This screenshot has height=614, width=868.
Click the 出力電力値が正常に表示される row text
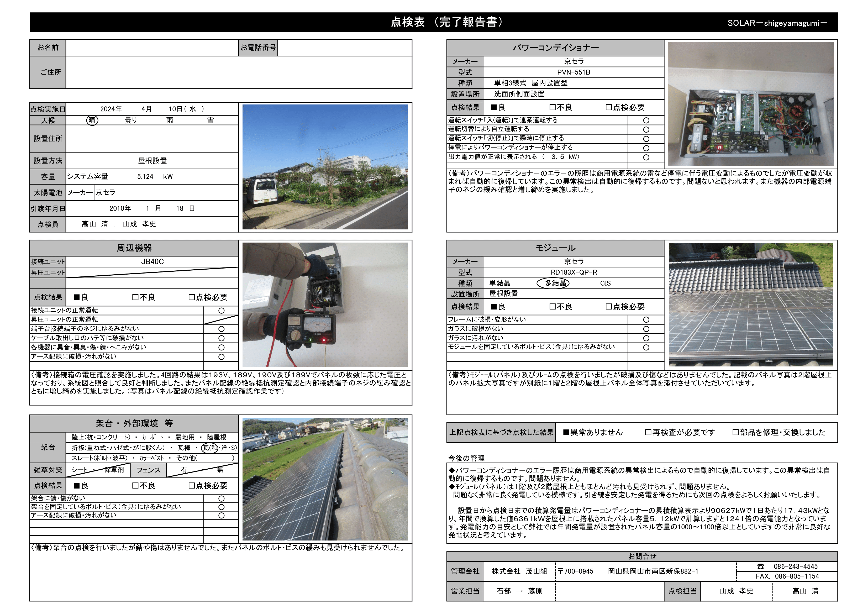(513, 157)
